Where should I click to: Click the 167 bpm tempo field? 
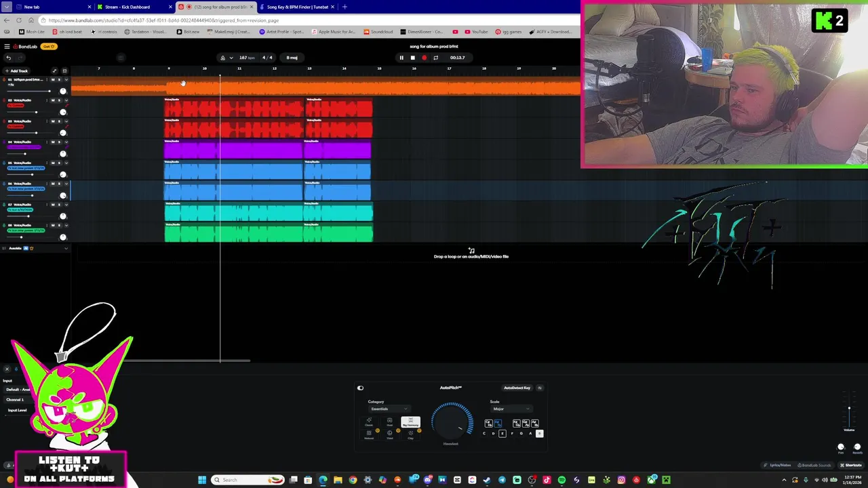247,58
